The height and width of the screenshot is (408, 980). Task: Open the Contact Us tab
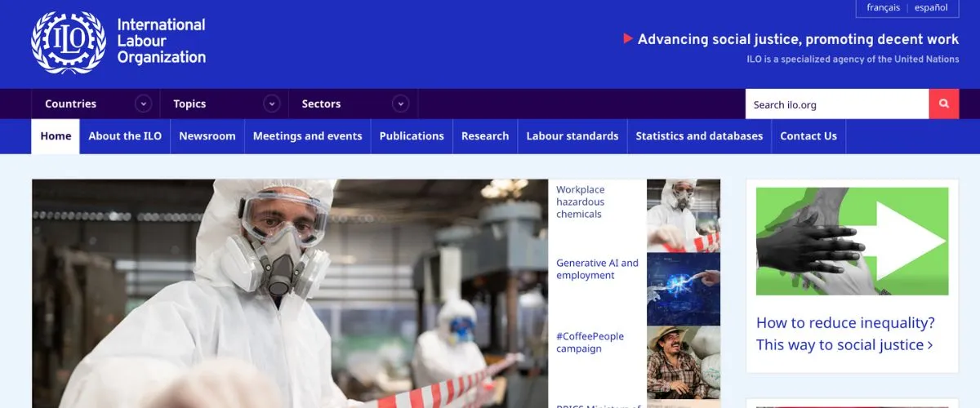pos(808,136)
